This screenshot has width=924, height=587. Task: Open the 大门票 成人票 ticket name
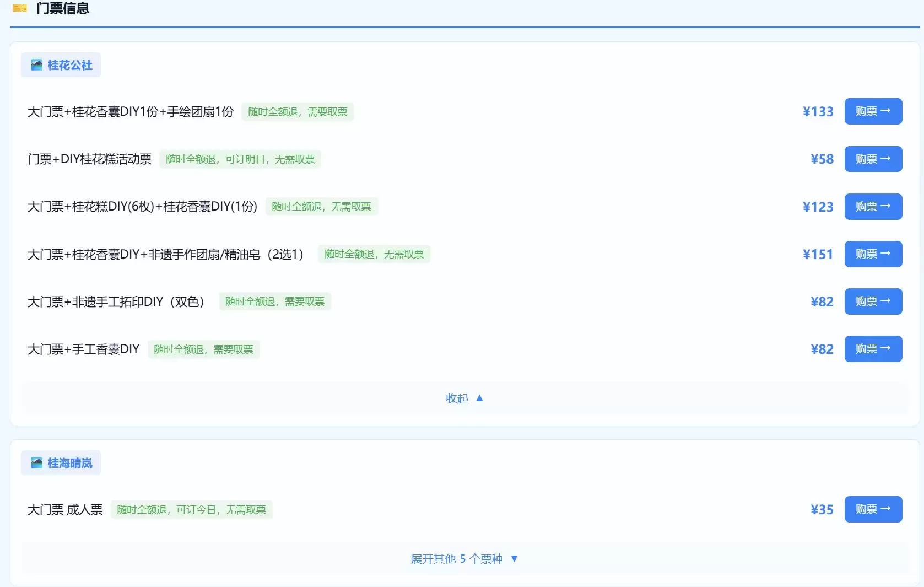(65, 510)
